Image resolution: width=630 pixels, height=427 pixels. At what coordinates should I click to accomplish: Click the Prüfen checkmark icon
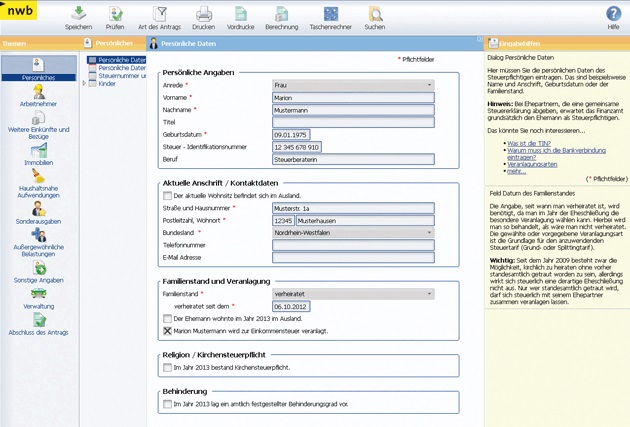click(x=115, y=15)
